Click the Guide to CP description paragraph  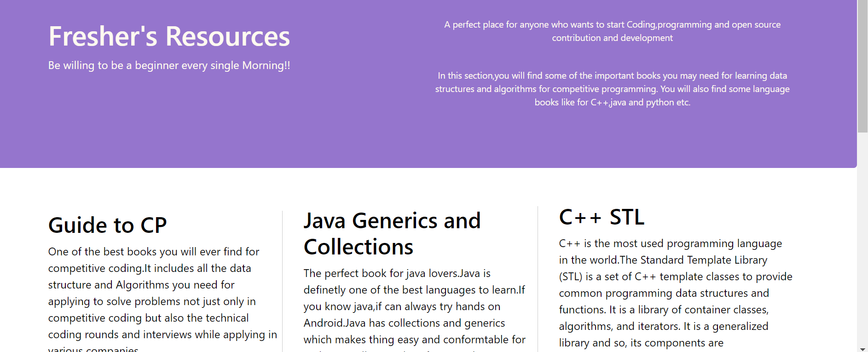162,299
